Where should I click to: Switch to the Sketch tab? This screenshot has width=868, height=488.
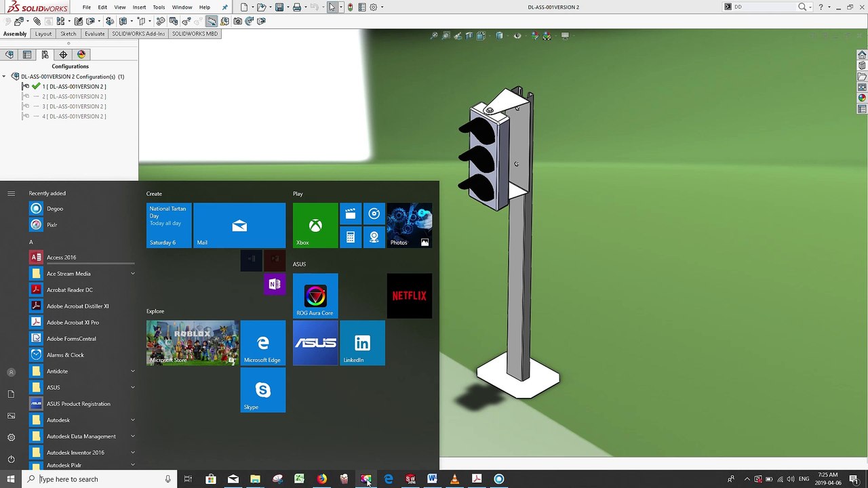tap(68, 33)
